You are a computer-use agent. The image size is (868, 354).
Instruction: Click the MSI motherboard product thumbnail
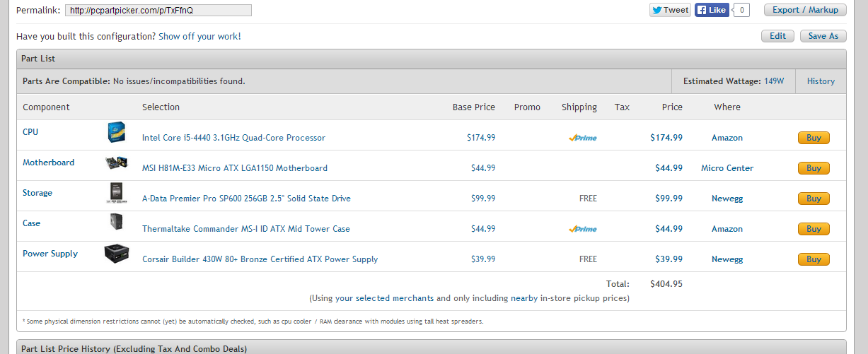pyautogui.click(x=117, y=163)
